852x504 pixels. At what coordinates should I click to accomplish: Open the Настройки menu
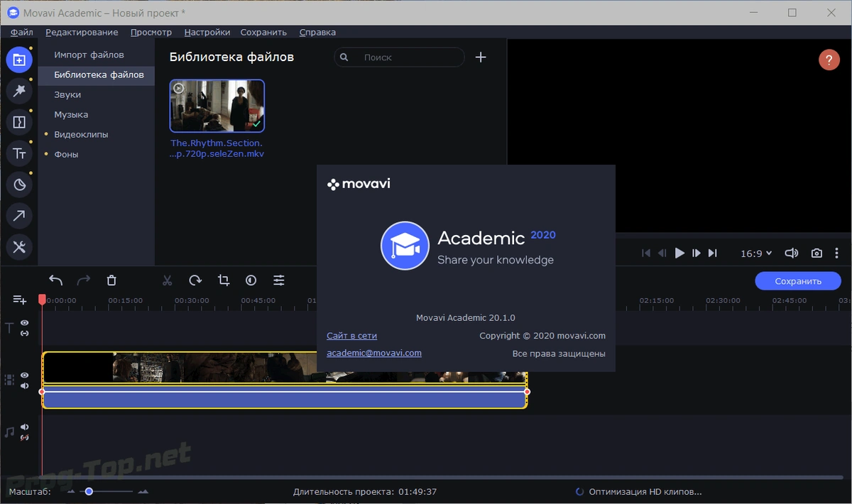point(207,32)
